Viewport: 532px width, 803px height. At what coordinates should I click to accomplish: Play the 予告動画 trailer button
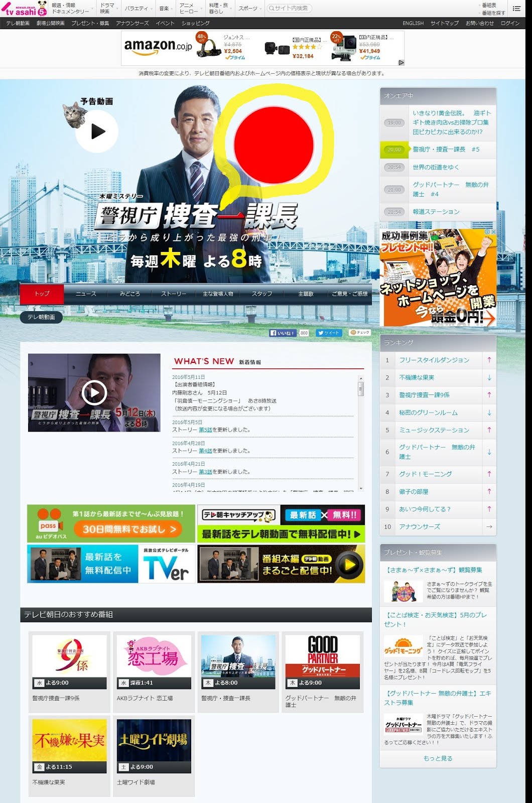[97, 131]
